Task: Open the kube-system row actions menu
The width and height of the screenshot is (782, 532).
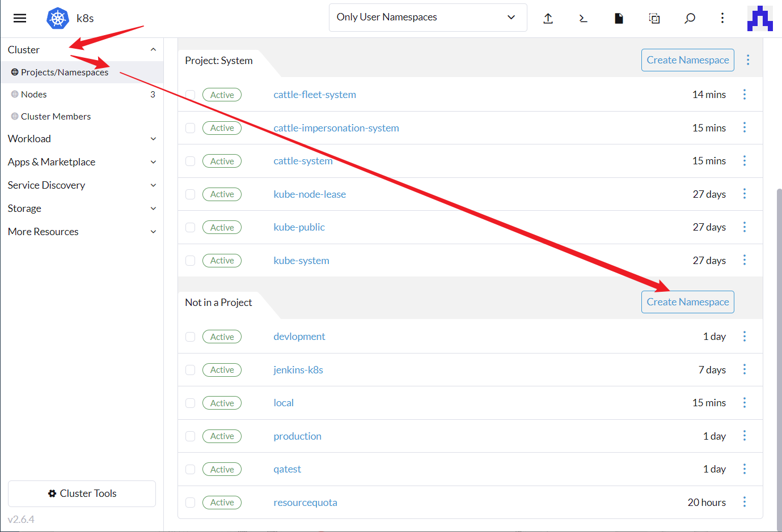Action: (x=744, y=260)
